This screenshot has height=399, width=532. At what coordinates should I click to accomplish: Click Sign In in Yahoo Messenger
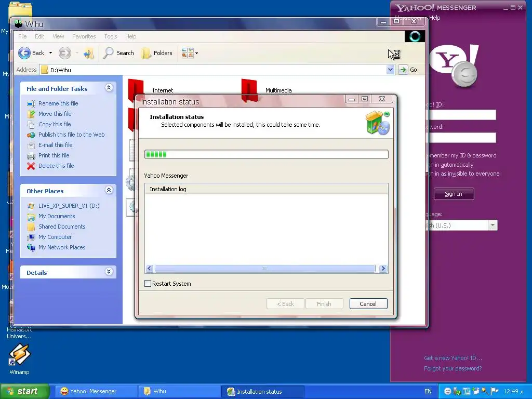454,194
